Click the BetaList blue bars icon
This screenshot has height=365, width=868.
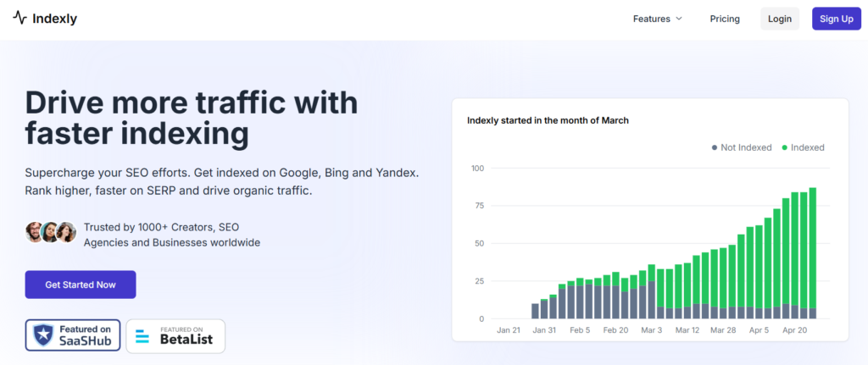(142, 335)
